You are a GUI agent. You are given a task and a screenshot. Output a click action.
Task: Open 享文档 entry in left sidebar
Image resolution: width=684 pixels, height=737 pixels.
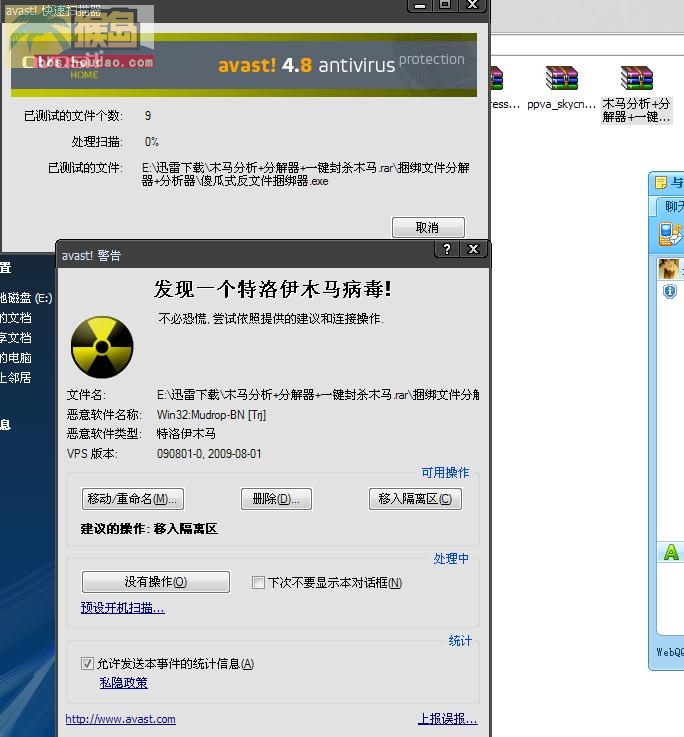pos(16,337)
